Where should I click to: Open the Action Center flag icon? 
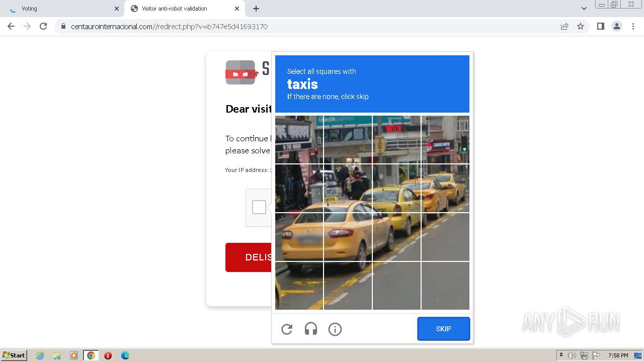point(596,355)
